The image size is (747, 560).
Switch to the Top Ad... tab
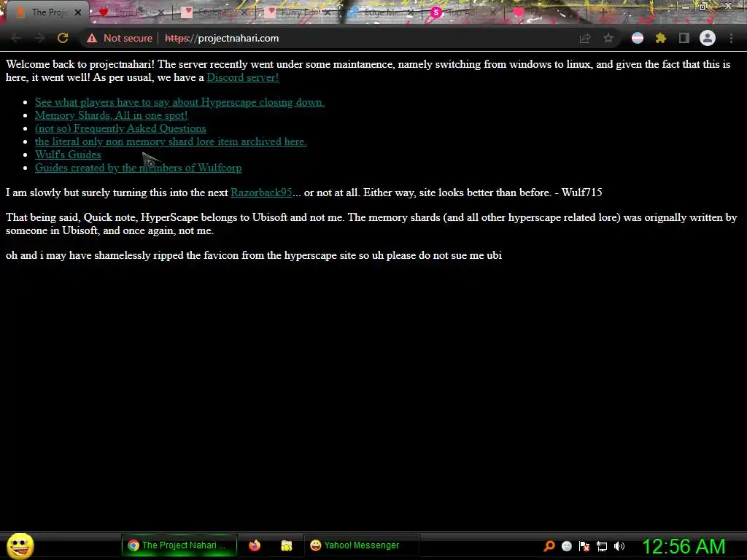tap(462, 12)
